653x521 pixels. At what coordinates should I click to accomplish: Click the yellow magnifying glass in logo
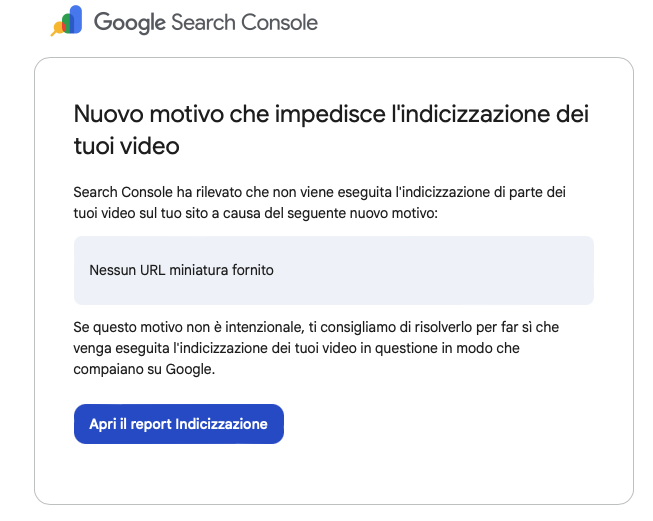[57, 29]
